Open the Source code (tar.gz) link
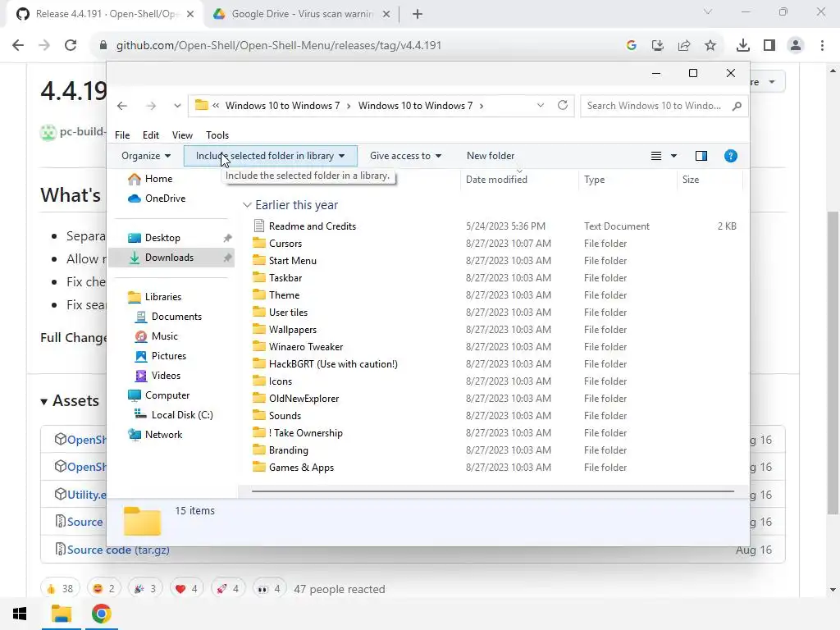The image size is (840, 630). [118, 550]
